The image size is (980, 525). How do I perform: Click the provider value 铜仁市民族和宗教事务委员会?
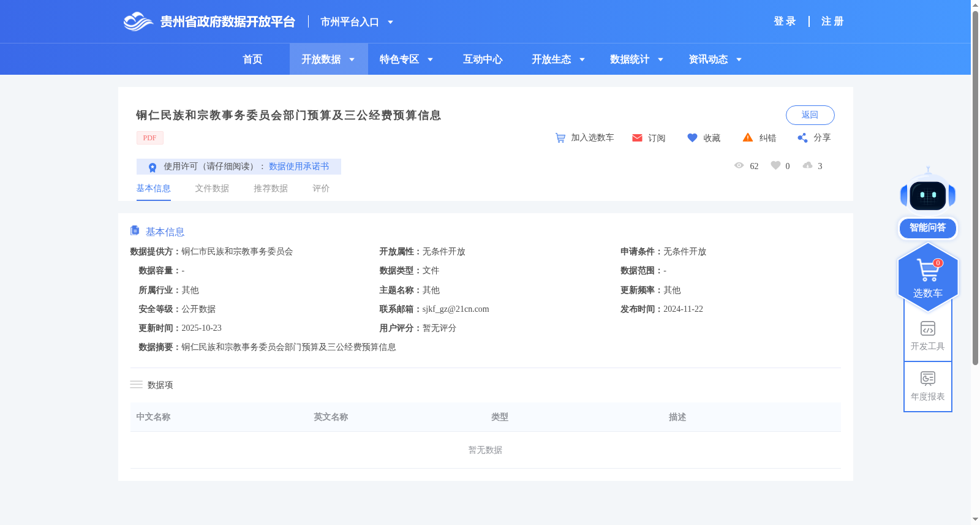tap(237, 252)
